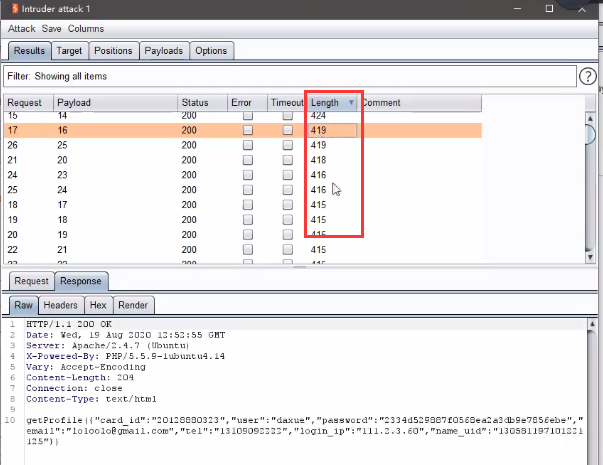Open the Columns menu
Image resolution: width=603 pixels, height=465 pixels.
coord(86,29)
